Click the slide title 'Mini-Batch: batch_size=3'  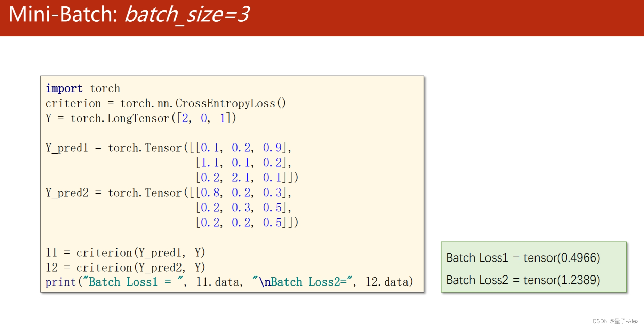129,15
